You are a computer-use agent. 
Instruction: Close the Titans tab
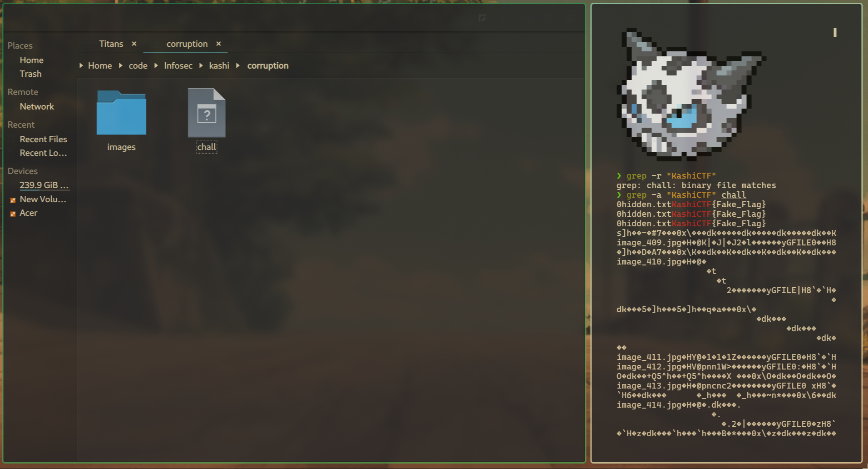134,44
